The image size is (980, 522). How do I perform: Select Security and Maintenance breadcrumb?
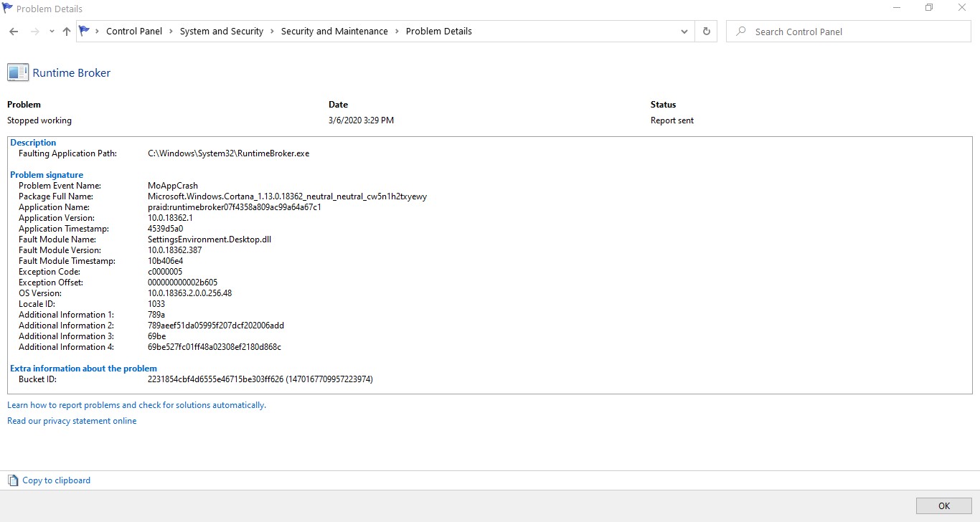tap(334, 32)
